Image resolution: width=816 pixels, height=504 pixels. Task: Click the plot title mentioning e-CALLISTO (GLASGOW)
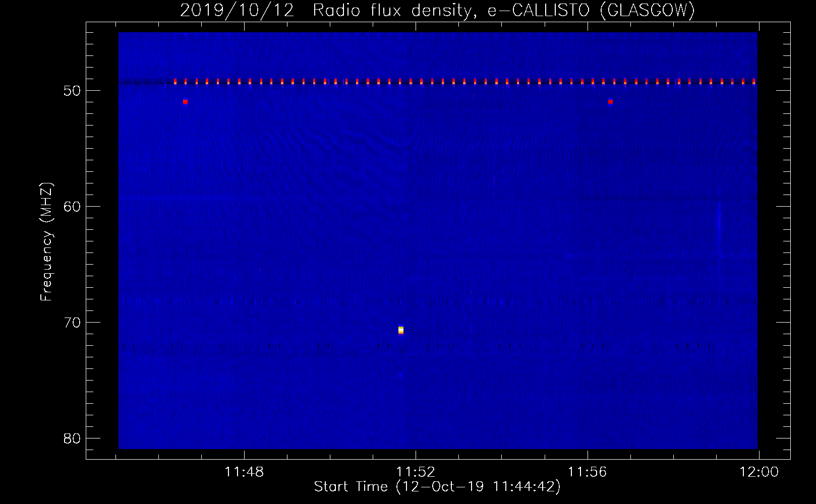[437, 10]
